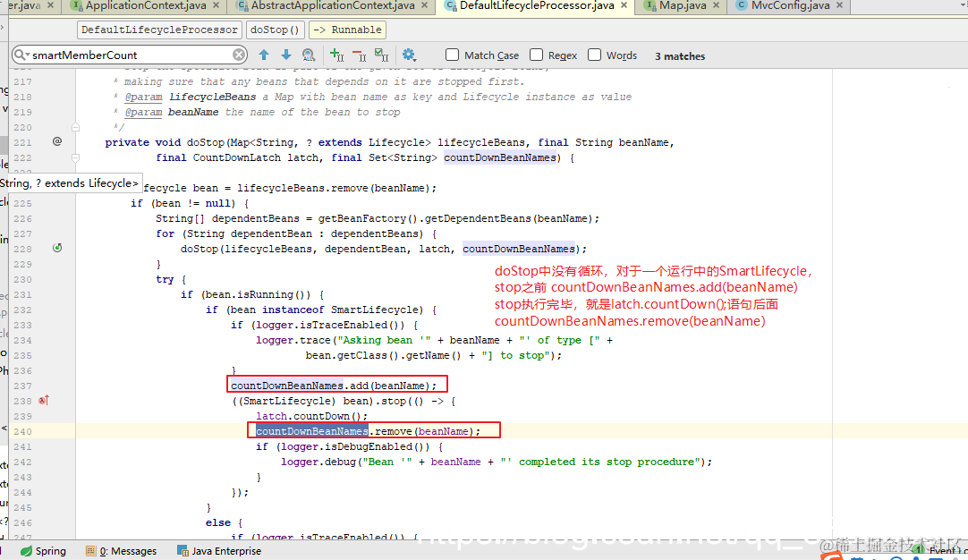The width and height of the screenshot is (968, 560).
Task: Select all occurrences icon
Action: click(x=381, y=55)
